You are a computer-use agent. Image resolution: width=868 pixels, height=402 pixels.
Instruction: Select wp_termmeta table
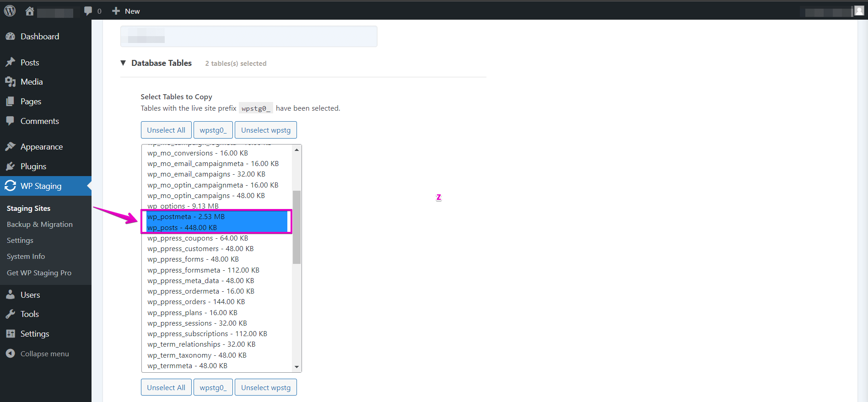click(x=217, y=366)
